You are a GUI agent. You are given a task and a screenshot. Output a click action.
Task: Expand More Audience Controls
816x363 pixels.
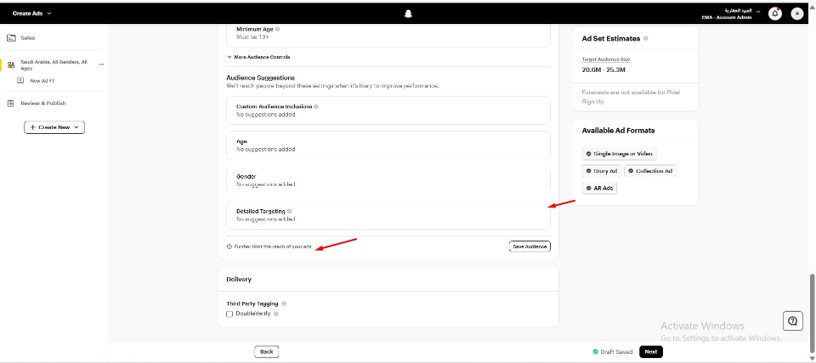coord(259,57)
